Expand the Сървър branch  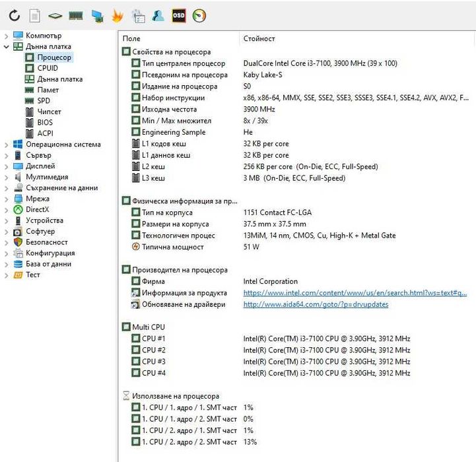[x=6, y=156]
